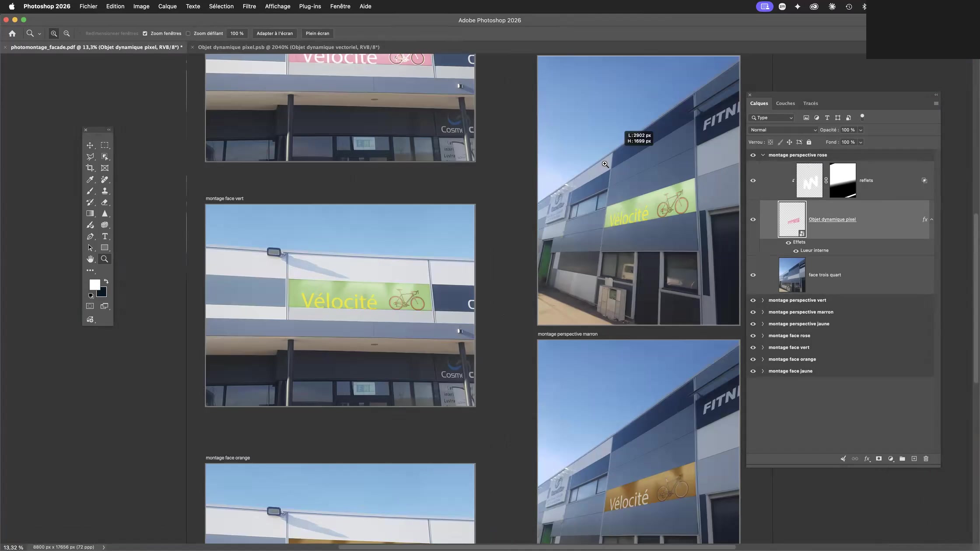Open the Filtre menu
Image resolution: width=980 pixels, height=551 pixels.
249,6
